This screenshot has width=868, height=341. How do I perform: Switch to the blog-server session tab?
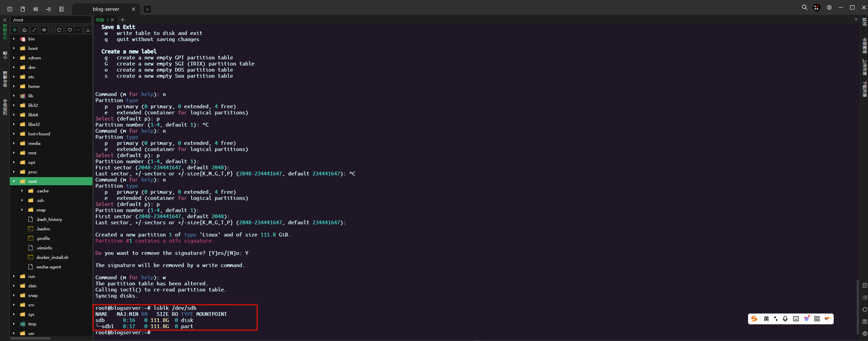click(106, 9)
